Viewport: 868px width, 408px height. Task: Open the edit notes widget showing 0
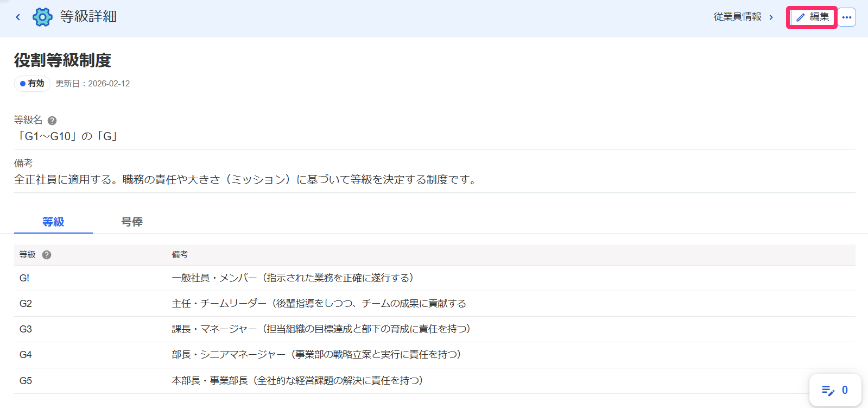click(835, 390)
